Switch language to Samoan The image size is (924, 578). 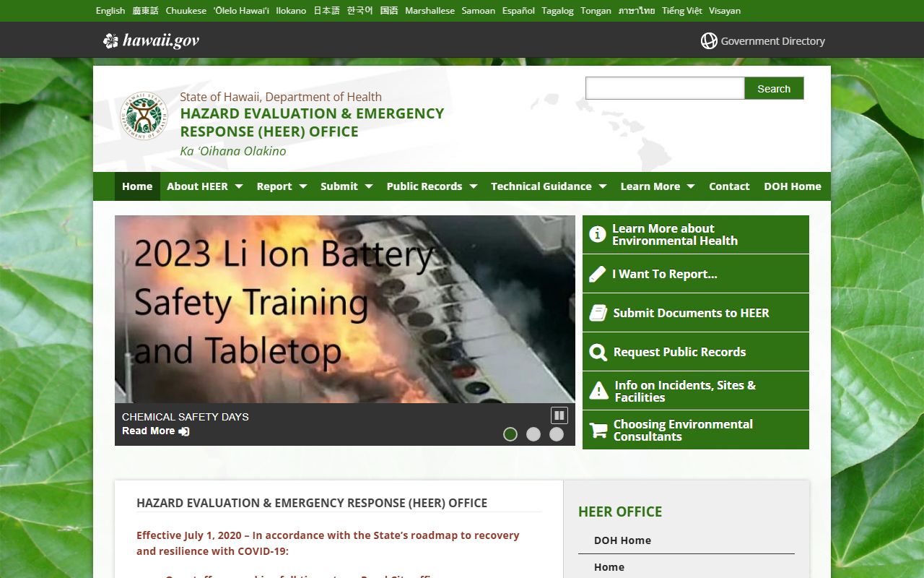tap(479, 11)
